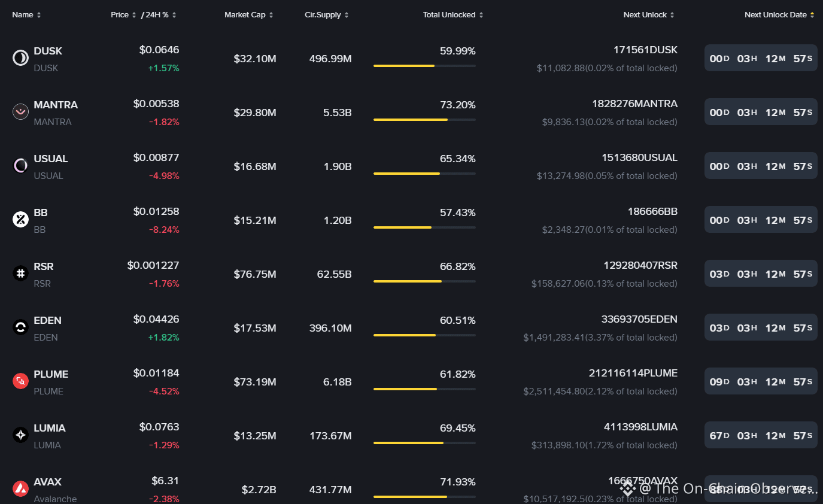This screenshot has height=504, width=823.
Task: Click the RSR unlock countdown timer
Action: coord(761,274)
